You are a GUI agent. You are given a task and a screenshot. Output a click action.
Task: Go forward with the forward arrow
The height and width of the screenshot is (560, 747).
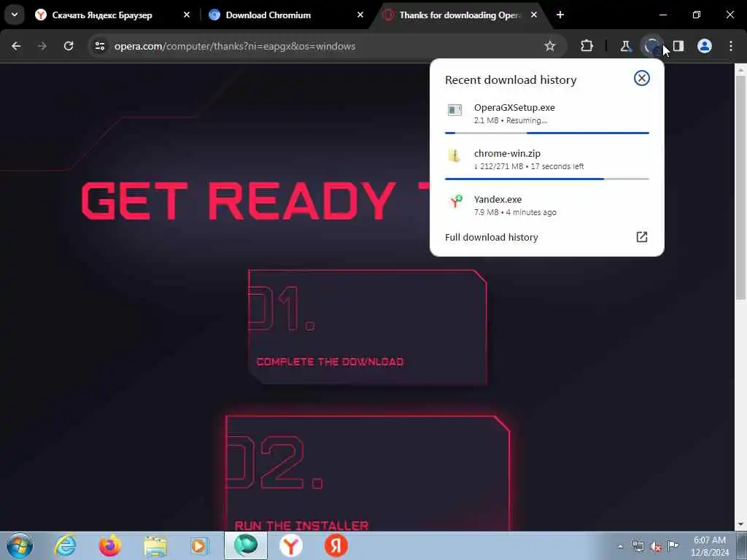pos(42,46)
